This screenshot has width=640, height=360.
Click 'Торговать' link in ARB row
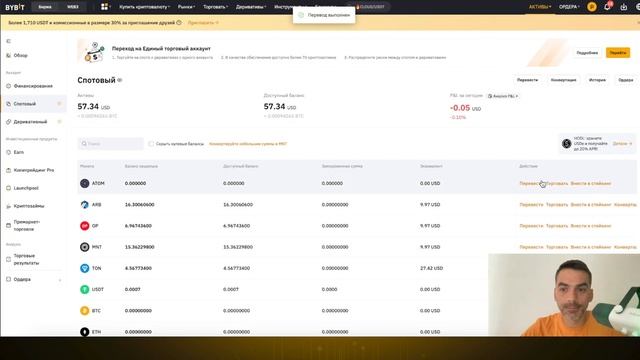pos(557,204)
